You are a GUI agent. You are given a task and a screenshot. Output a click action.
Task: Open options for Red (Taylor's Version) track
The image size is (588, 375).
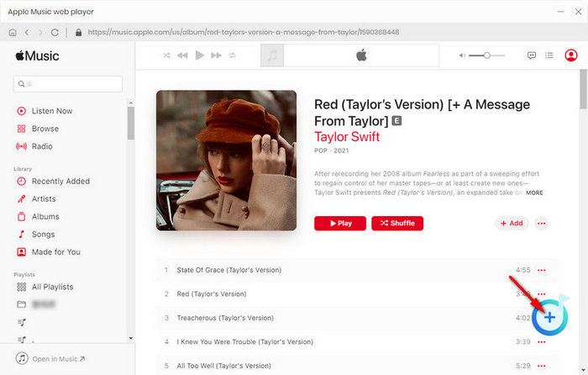542,294
